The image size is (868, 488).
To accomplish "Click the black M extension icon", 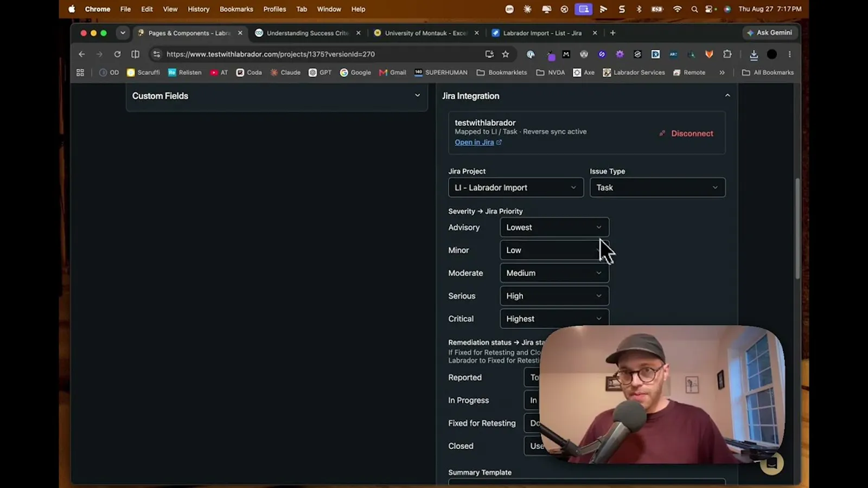I will coord(566,54).
